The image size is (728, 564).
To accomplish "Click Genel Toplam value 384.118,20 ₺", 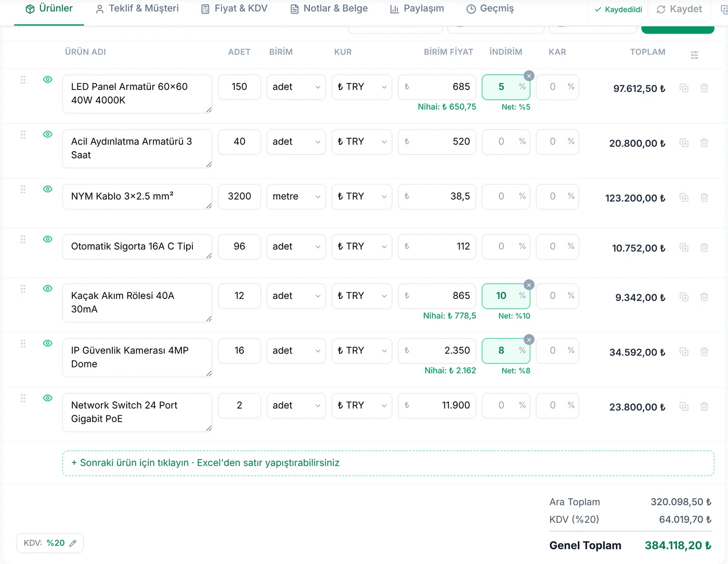I will click(x=678, y=546).
